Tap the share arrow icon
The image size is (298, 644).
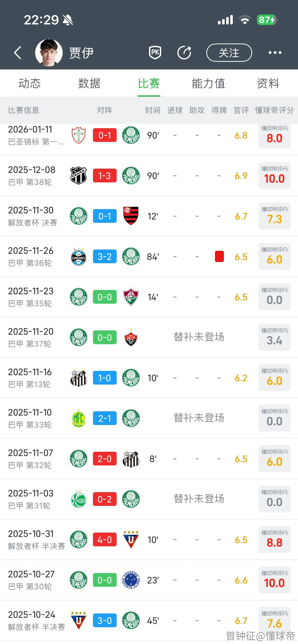click(184, 53)
